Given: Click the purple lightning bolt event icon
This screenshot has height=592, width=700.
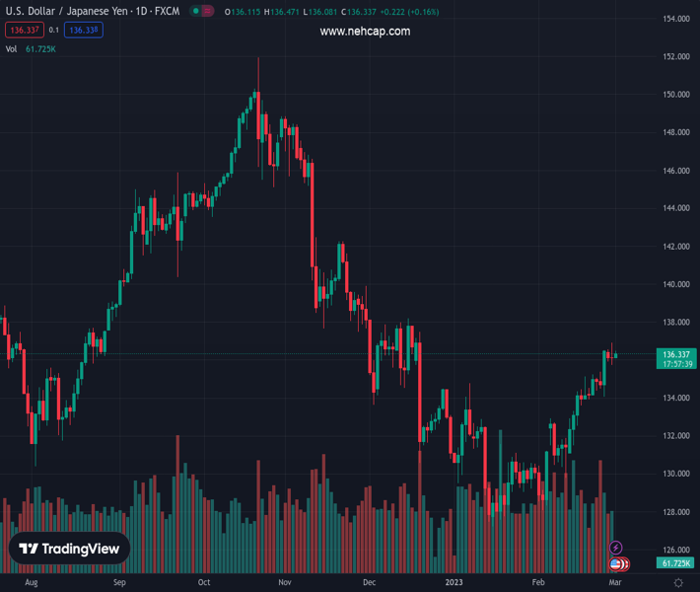Looking at the screenshot, I should click(x=616, y=548).
